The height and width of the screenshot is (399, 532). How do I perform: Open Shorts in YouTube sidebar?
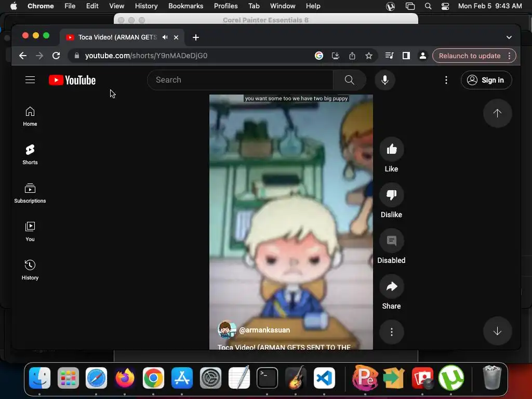[30, 155]
